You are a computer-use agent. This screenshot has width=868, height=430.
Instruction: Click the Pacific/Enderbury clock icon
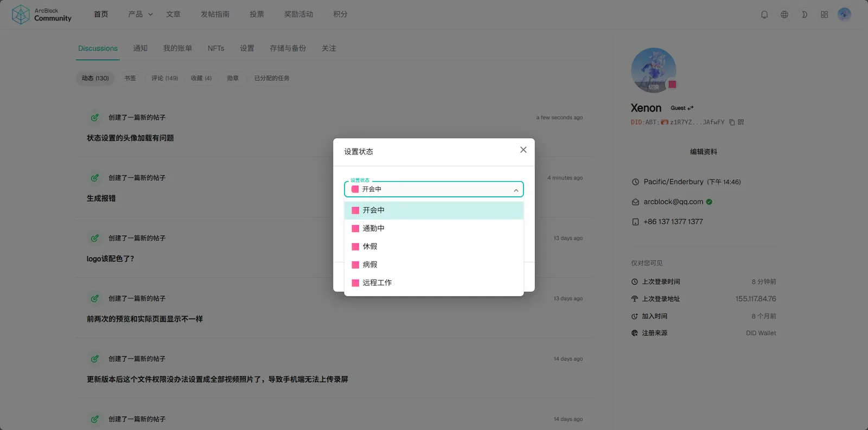click(635, 182)
